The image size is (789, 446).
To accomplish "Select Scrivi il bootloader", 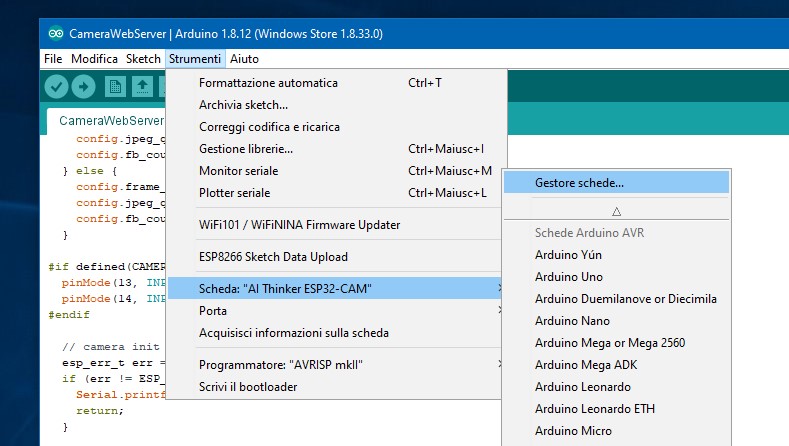I will pos(334,387).
